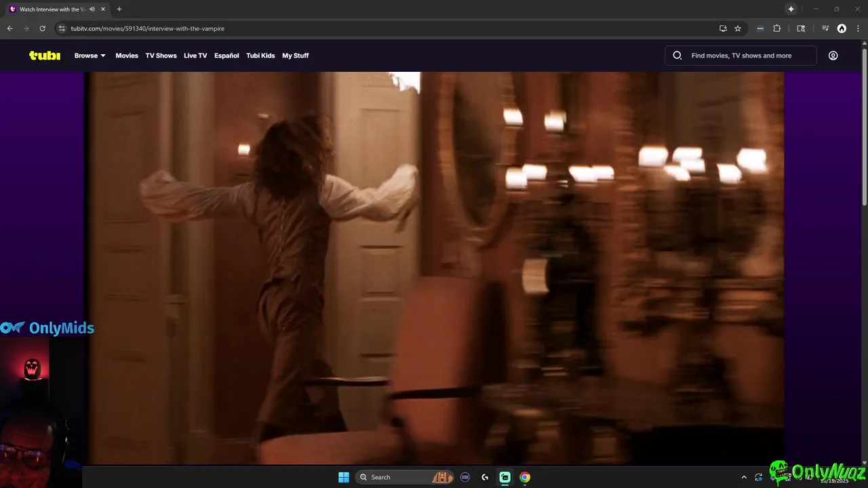Click the Gemini sparkle icon in title bar

pyautogui.click(x=791, y=9)
